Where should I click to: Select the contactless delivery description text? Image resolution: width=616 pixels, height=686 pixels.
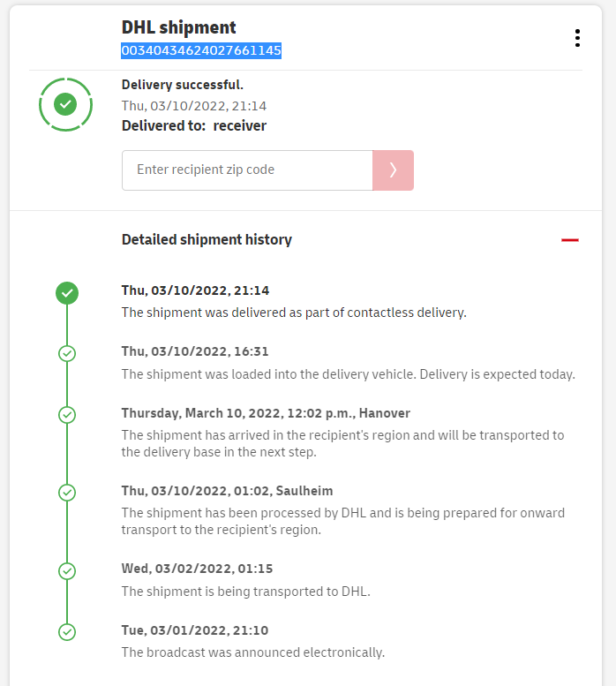(x=293, y=313)
